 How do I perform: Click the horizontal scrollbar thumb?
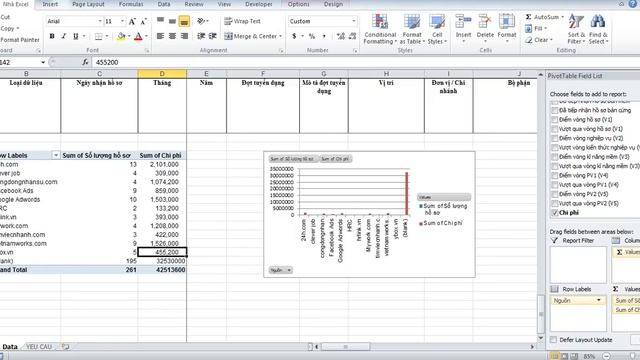click(345, 347)
